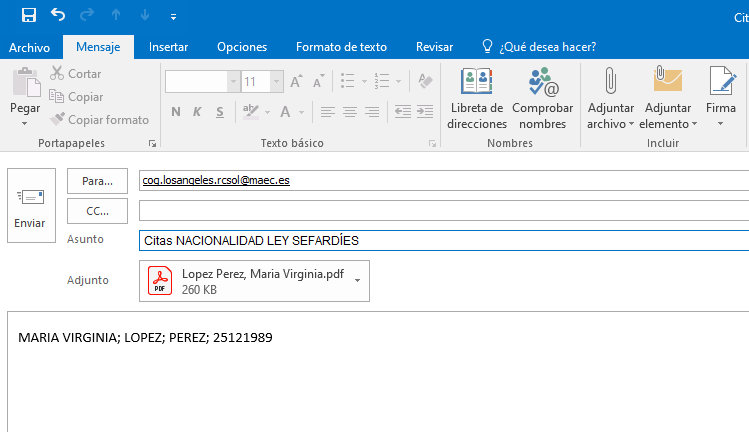This screenshot has width=749, height=432.
Task: Click into the Asunto subject field
Action: (x=440, y=240)
